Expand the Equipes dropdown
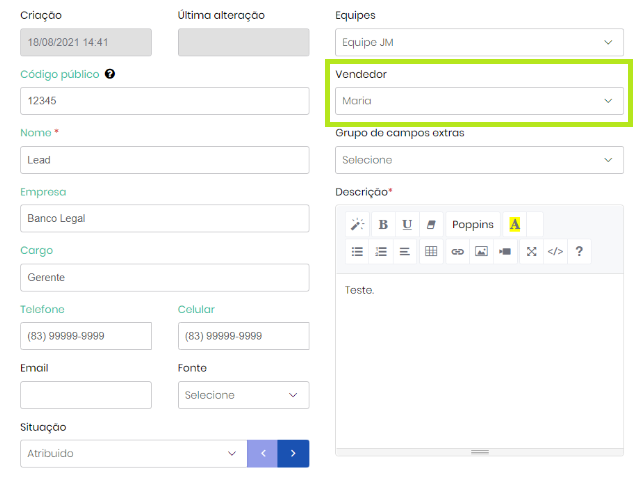 click(479, 42)
